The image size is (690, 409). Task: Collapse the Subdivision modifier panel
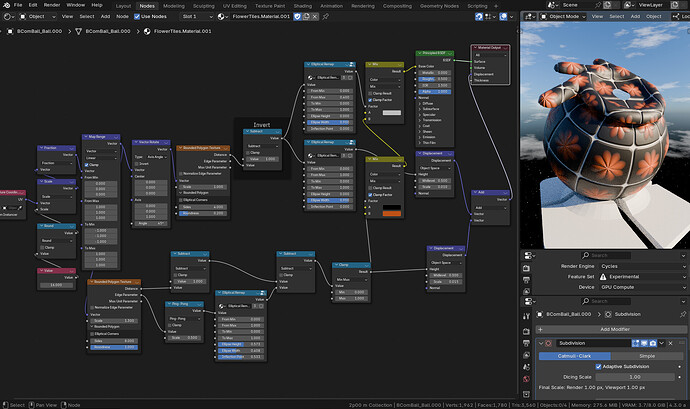(x=541, y=343)
